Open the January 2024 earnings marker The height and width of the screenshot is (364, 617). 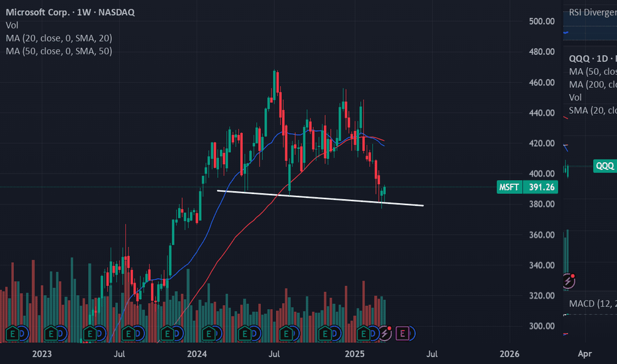click(x=209, y=334)
